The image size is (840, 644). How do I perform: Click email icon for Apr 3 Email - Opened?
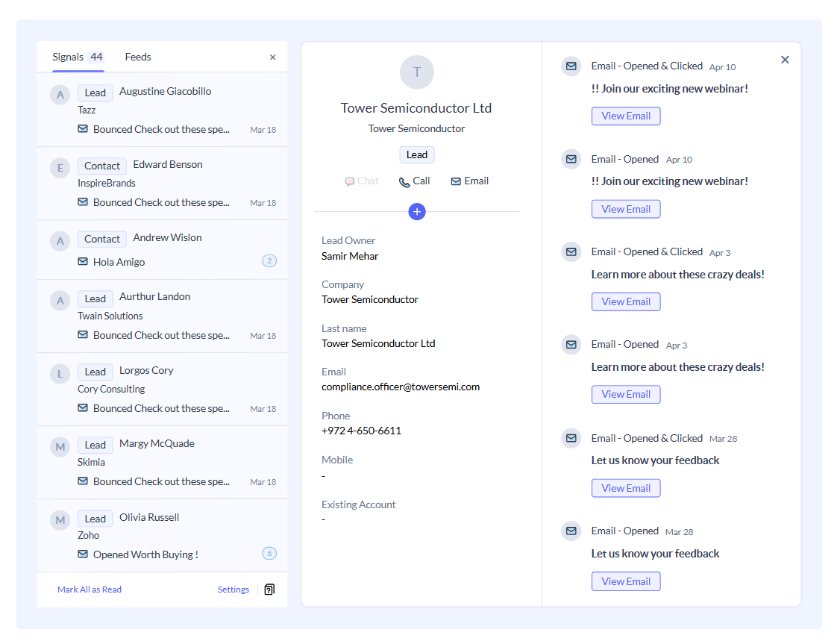[571, 345]
